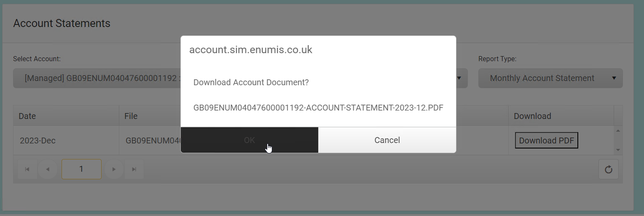This screenshot has width=644, height=216.
Task: Open the Select Account dropdown
Action: click(97, 78)
